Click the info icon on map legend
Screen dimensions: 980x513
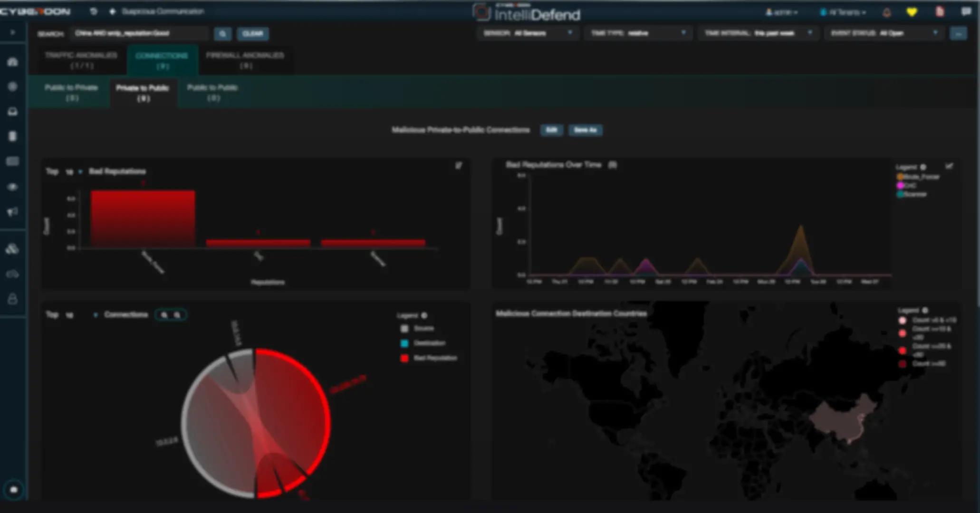[925, 311]
